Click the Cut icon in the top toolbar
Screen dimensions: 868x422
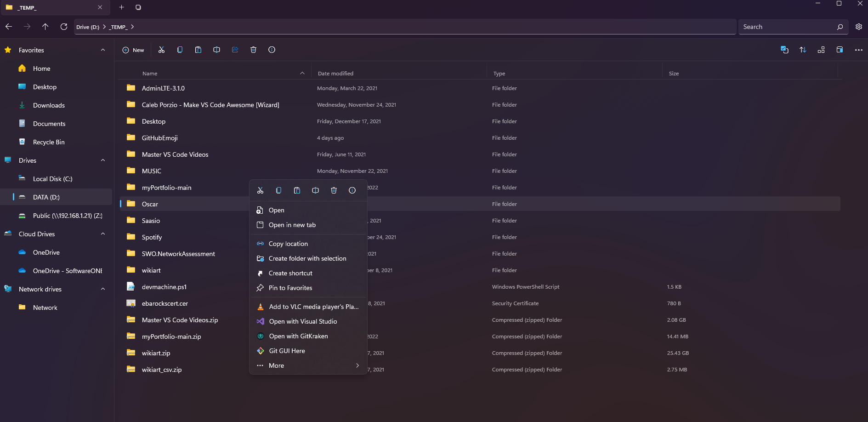click(161, 50)
